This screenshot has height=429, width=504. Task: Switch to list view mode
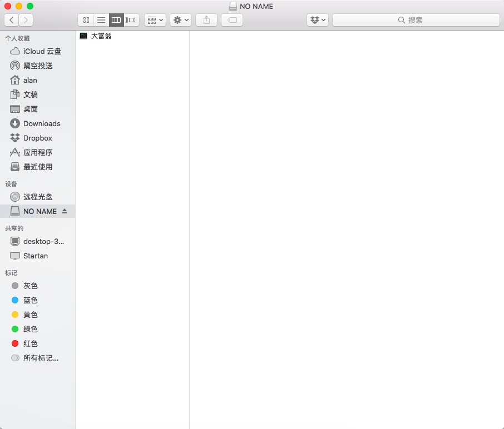101,20
